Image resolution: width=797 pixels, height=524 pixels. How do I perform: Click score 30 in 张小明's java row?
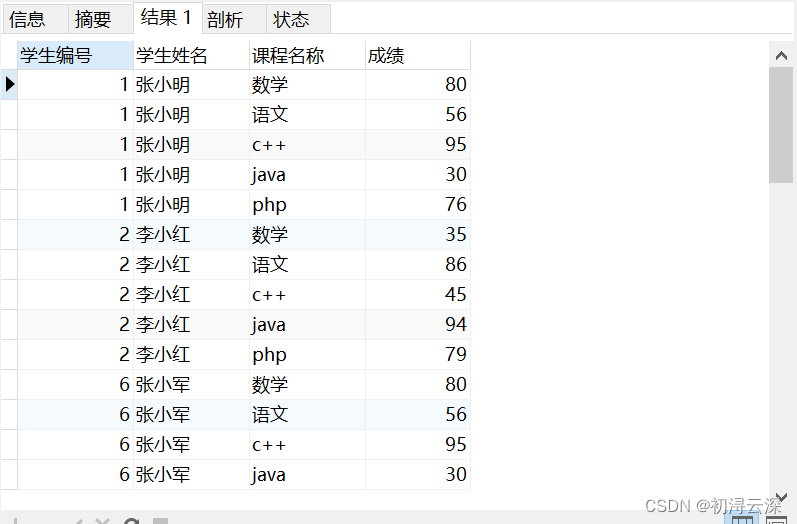(x=418, y=174)
